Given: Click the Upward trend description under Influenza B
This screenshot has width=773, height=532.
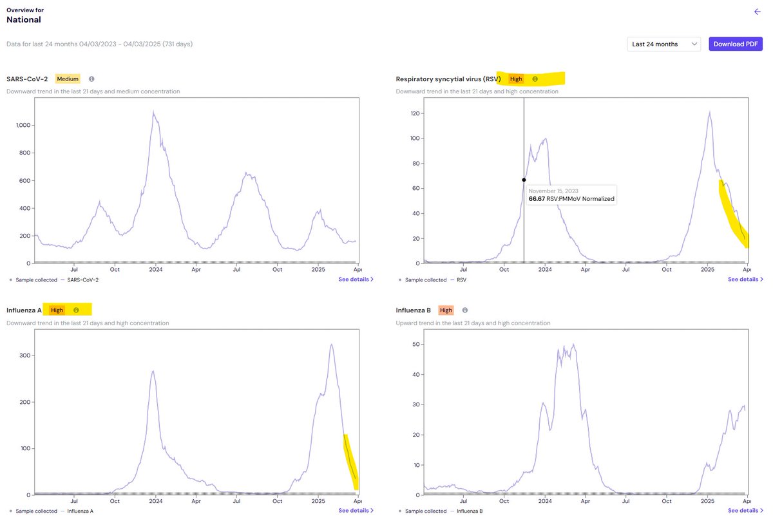Looking at the screenshot, I should point(473,323).
